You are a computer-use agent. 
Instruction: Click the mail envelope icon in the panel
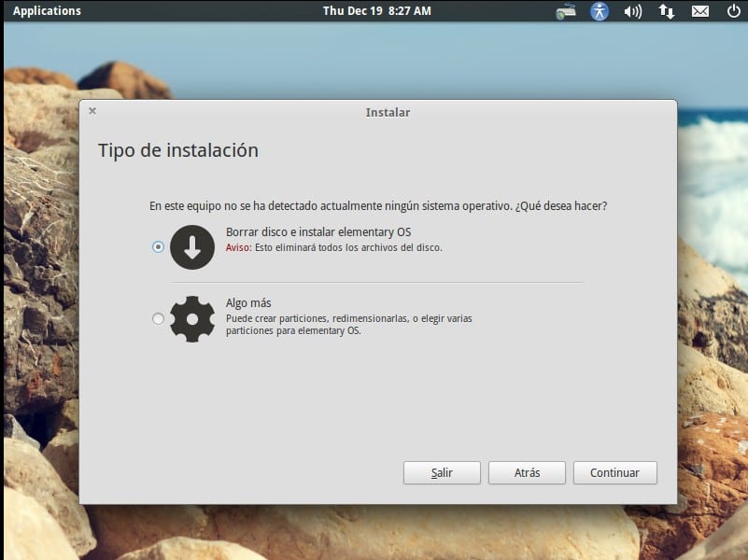pyautogui.click(x=699, y=11)
